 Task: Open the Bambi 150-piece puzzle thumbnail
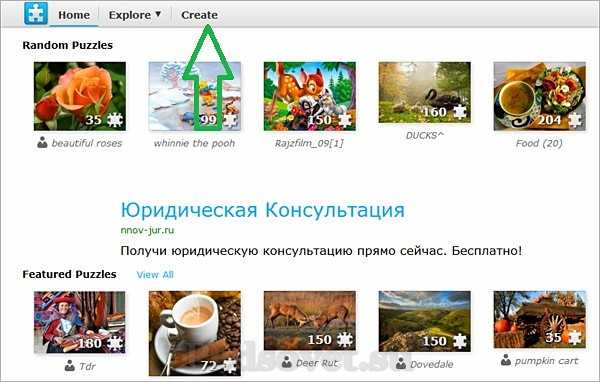point(310,96)
